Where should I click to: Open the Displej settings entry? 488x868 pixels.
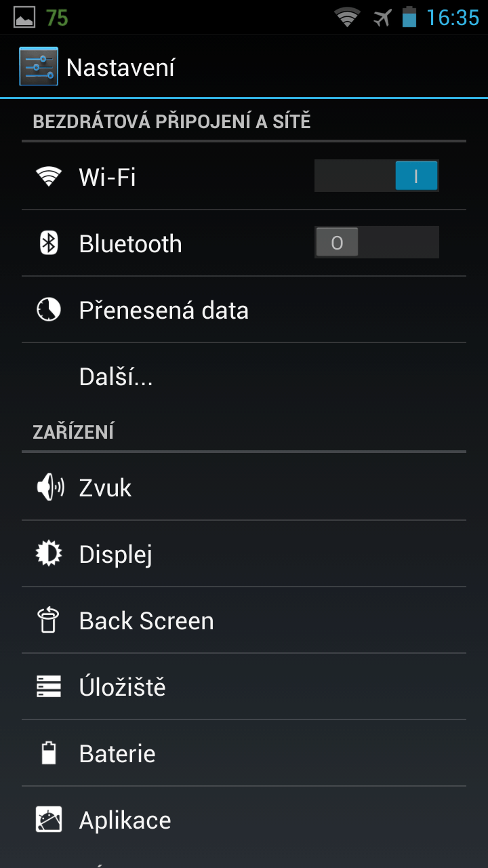(x=244, y=554)
